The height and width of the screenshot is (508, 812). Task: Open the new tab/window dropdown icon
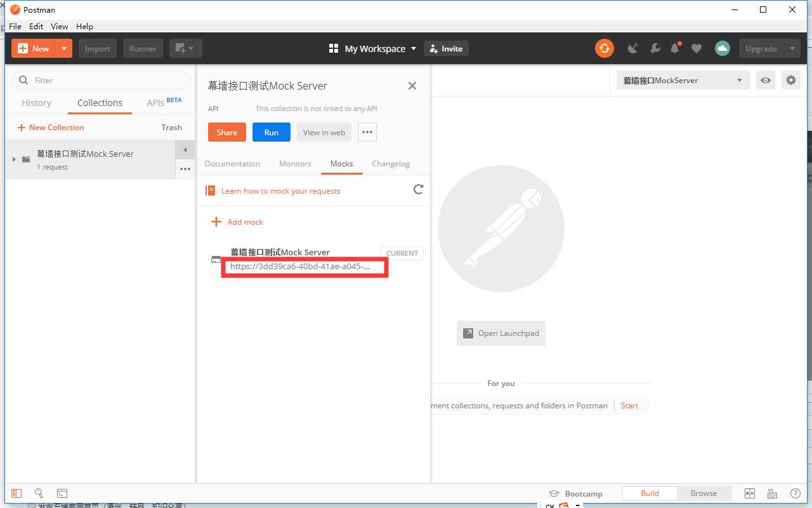pyautogui.click(x=185, y=48)
